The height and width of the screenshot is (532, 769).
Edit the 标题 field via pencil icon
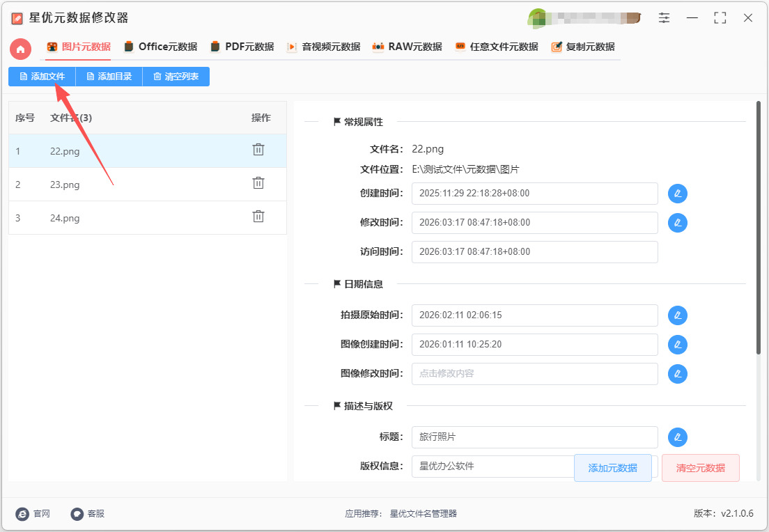[x=677, y=437]
